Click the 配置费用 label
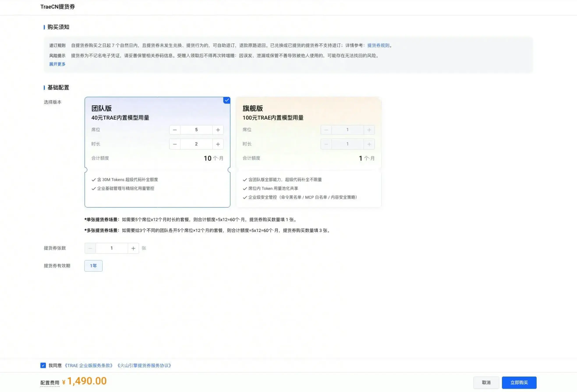Viewport: 577px width, 392px height. pos(50,383)
